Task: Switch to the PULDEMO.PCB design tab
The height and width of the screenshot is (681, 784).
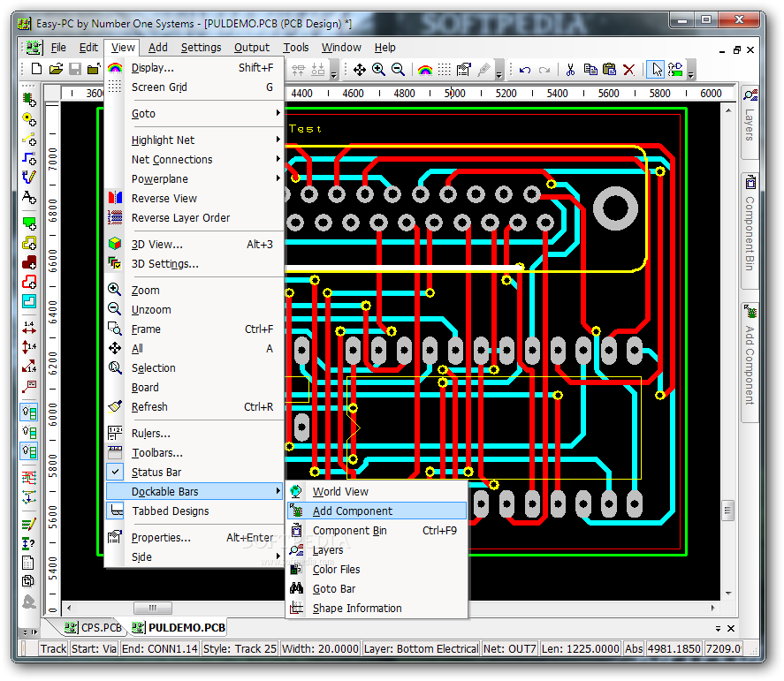Action: pos(179,627)
